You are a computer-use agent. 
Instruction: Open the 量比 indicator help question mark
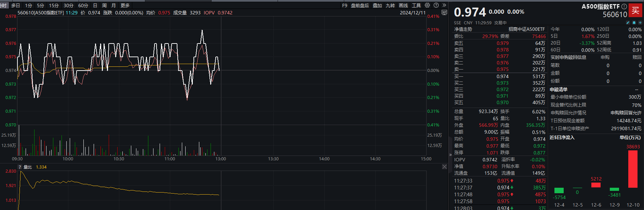[x=20, y=167]
